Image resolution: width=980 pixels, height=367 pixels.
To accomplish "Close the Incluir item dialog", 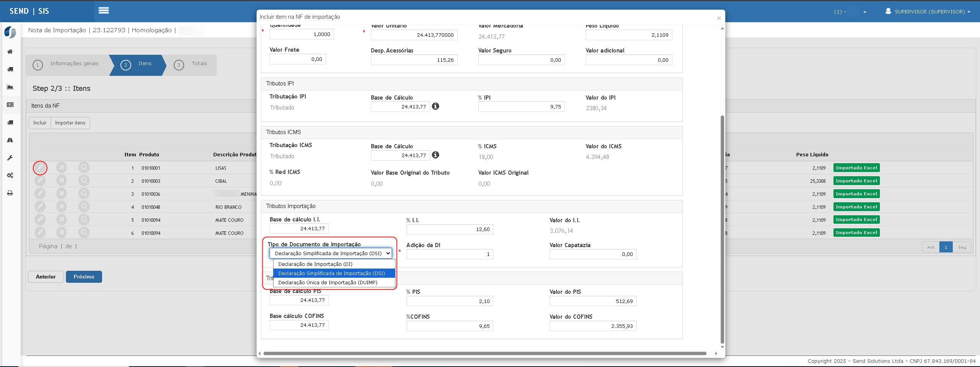I will [719, 18].
